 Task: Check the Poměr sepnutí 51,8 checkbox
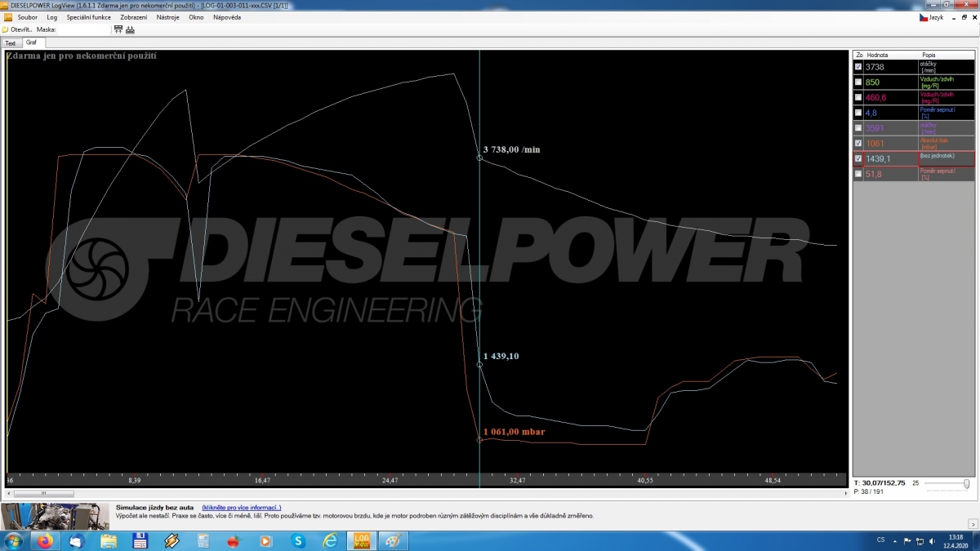tap(857, 174)
